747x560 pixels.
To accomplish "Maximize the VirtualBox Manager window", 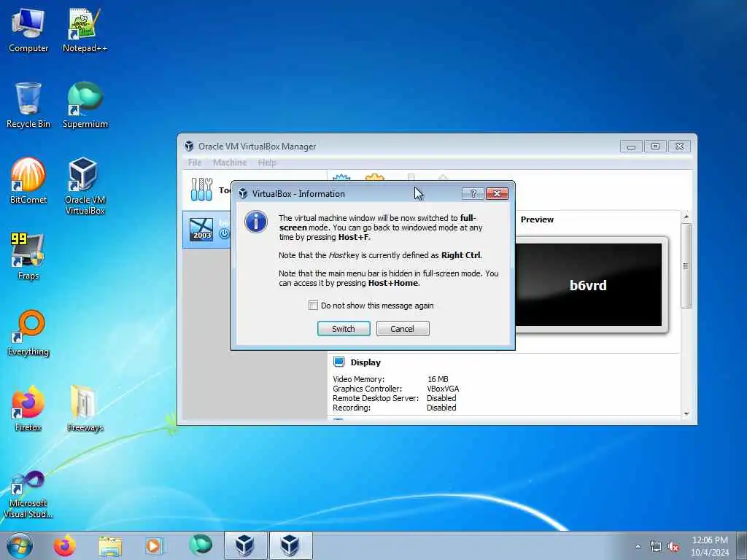I will 655,146.
